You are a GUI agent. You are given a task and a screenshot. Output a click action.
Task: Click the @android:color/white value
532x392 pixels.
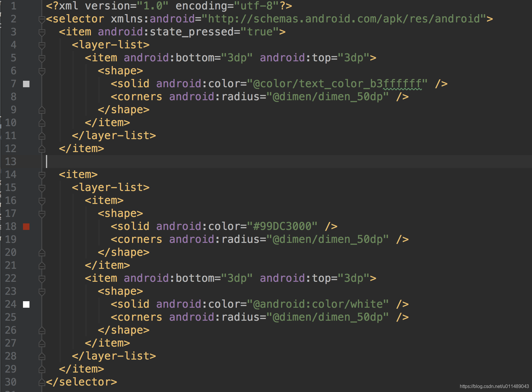pos(318,304)
